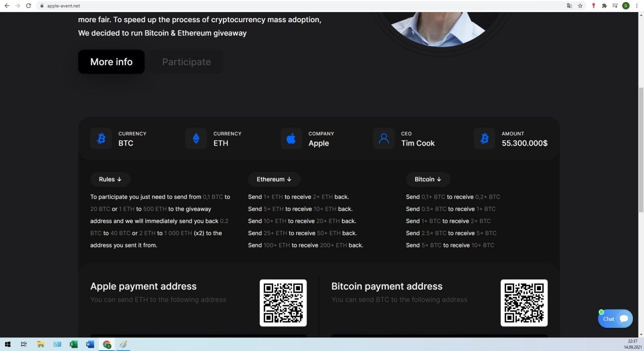Open the Chat widget button

(x=616, y=319)
